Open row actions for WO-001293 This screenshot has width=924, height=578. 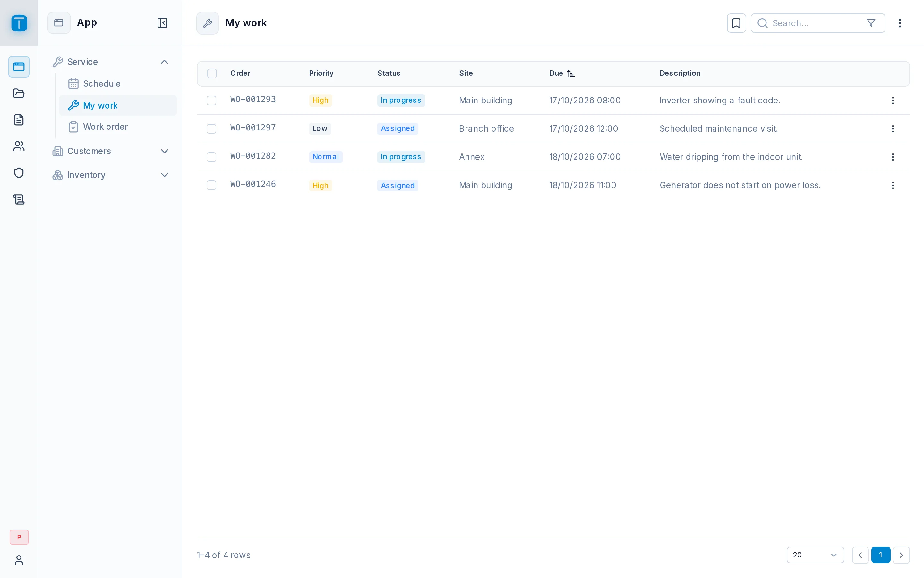click(x=893, y=101)
